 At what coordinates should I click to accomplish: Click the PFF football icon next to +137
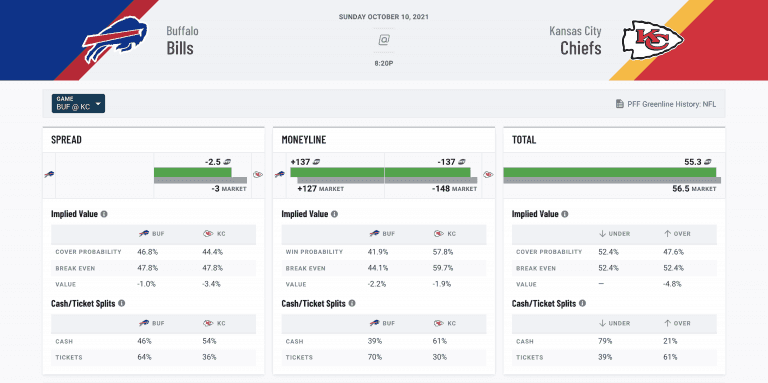pos(317,162)
